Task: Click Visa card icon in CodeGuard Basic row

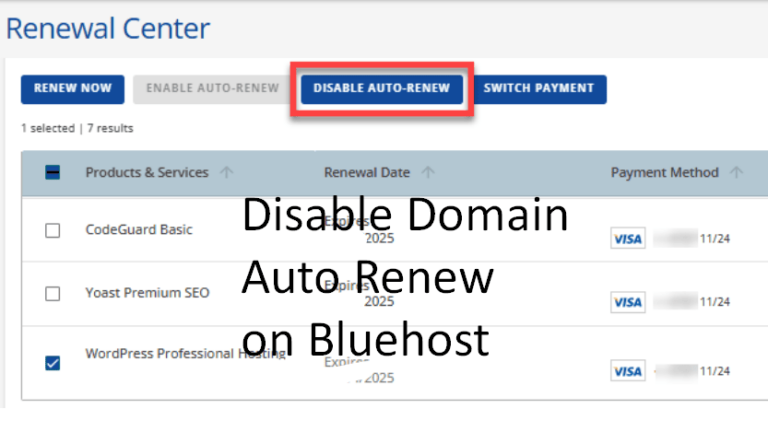Action: 628,239
